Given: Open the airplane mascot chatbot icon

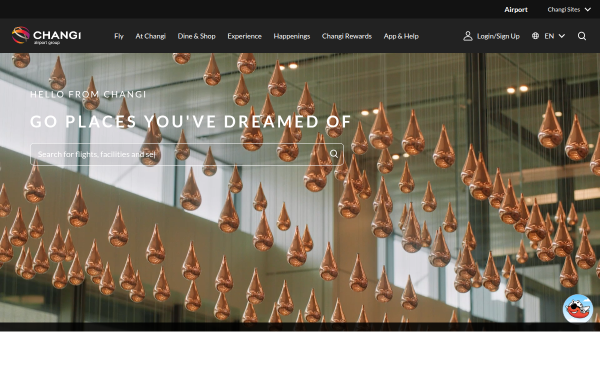Looking at the screenshot, I should point(577,308).
